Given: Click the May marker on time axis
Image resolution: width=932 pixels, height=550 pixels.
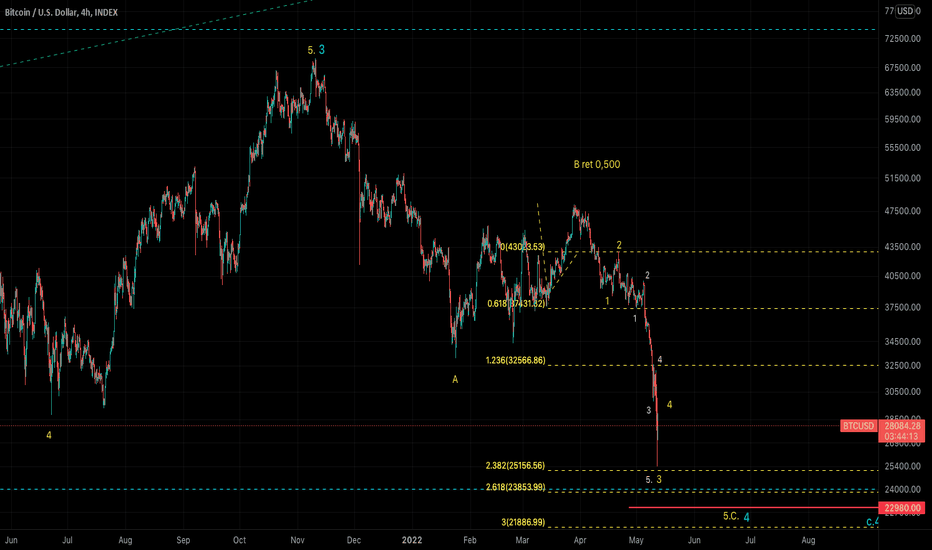Looking at the screenshot, I should 636,540.
